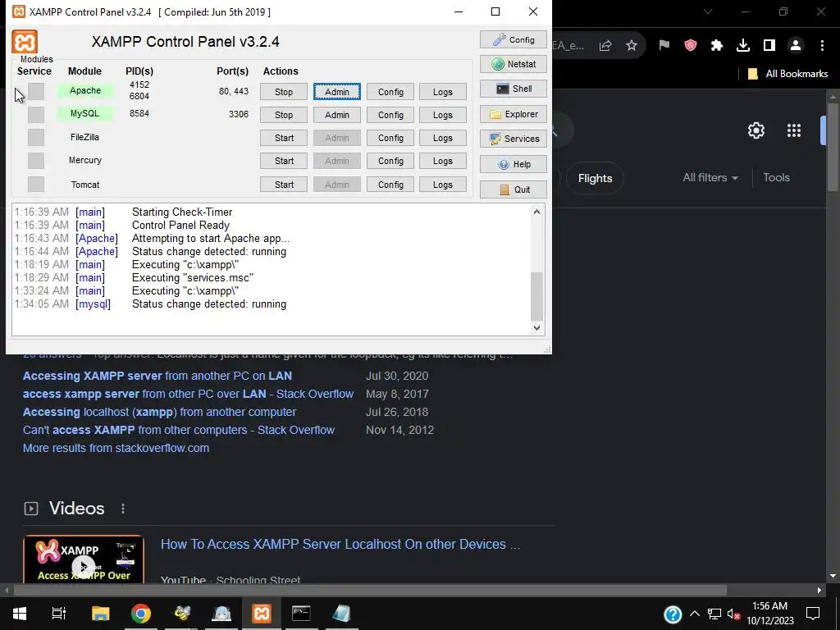840x630 pixels.
Task: Open the Chrome tab search chevron
Action: click(x=708, y=11)
